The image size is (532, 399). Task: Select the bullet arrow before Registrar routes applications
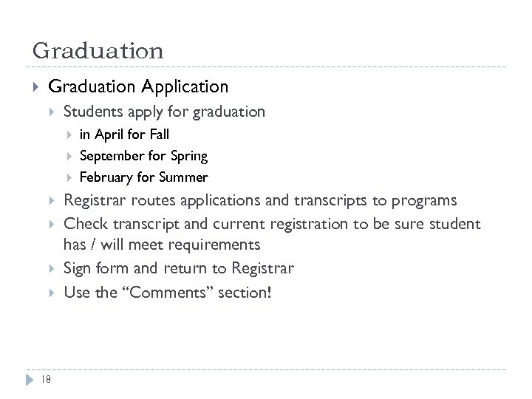[x=51, y=201]
